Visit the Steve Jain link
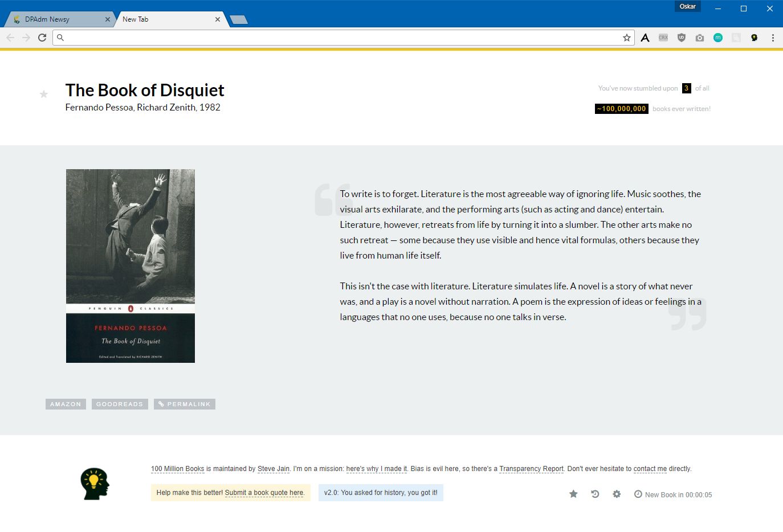Viewport: 783px width, 532px height. (x=274, y=469)
